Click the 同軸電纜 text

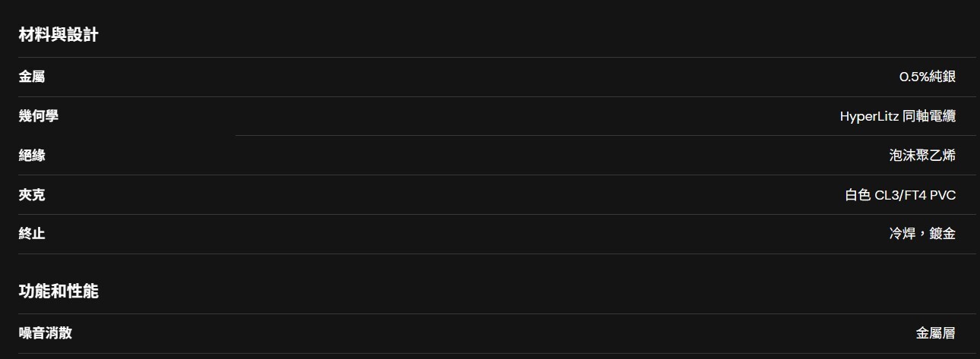[x=930, y=116]
